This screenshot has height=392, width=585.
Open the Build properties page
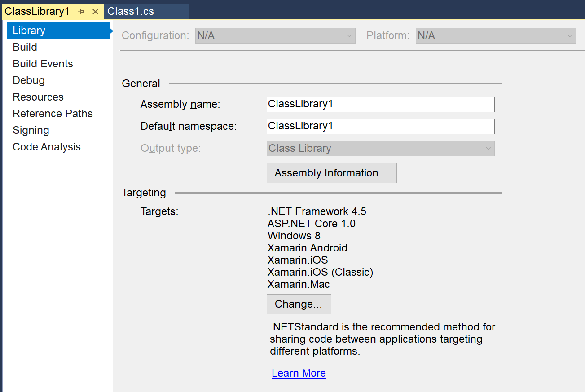click(25, 47)
